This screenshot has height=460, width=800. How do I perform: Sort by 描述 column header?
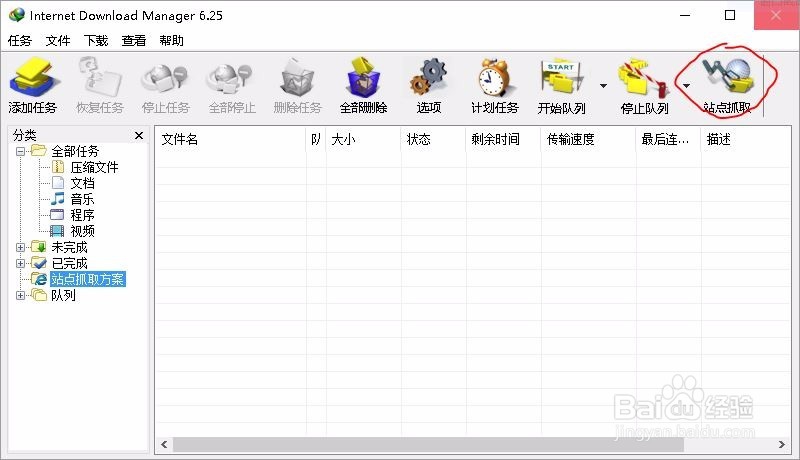[746, 139]
